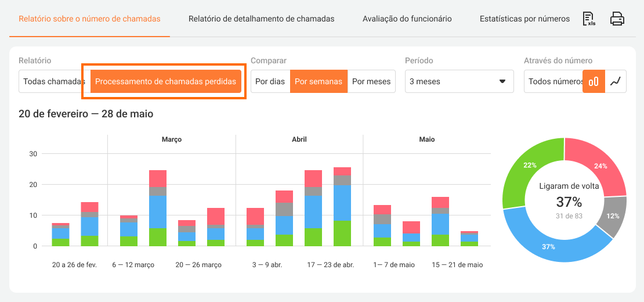Click the period dropdown arrow
Screen dimensions: 644x302
pyautogui.click(x=502, y=82)
